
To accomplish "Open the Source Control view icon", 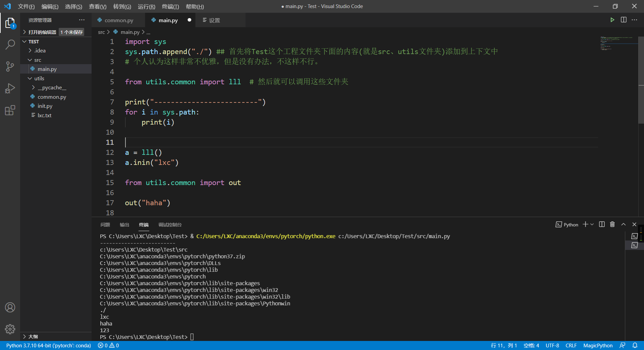I will pyautogui.click(x=10, y=66).
